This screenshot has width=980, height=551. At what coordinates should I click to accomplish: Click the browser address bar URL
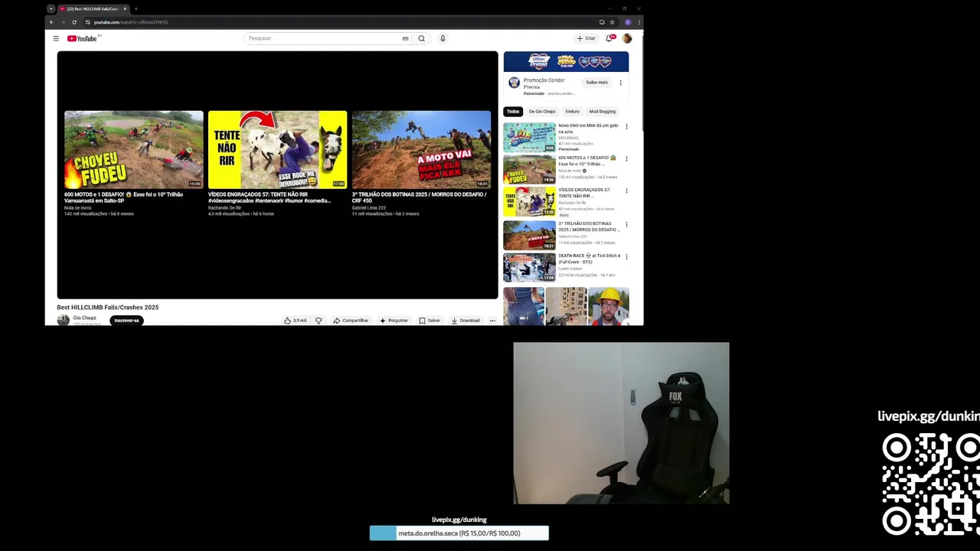130,22
